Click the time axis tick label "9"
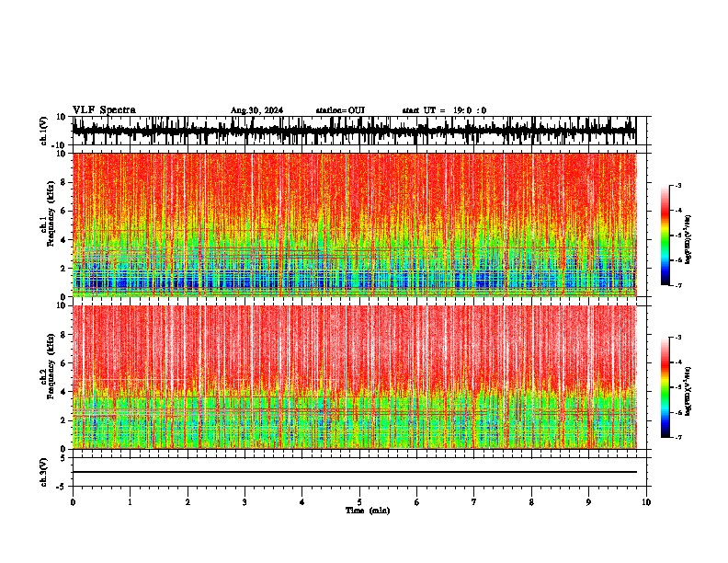 pyautogui.click(x=588, y=502)
